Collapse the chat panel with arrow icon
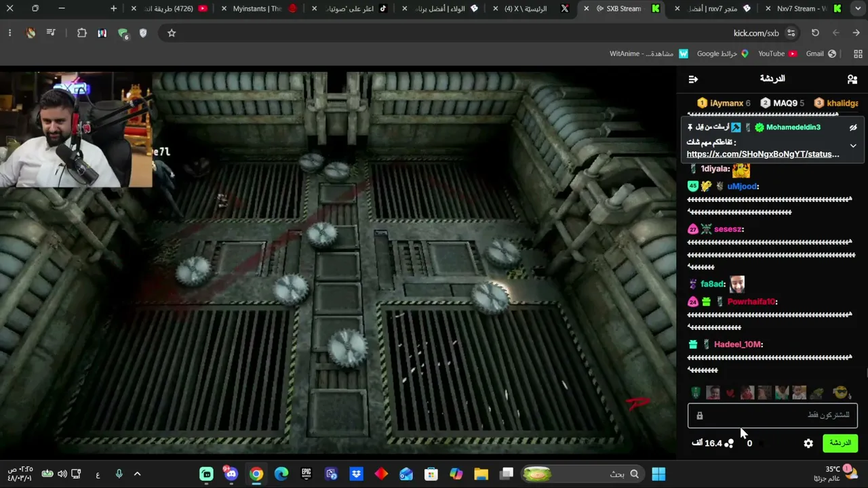Image resolution: width=868 pixels, height=488 pixels. click(693, 79)
